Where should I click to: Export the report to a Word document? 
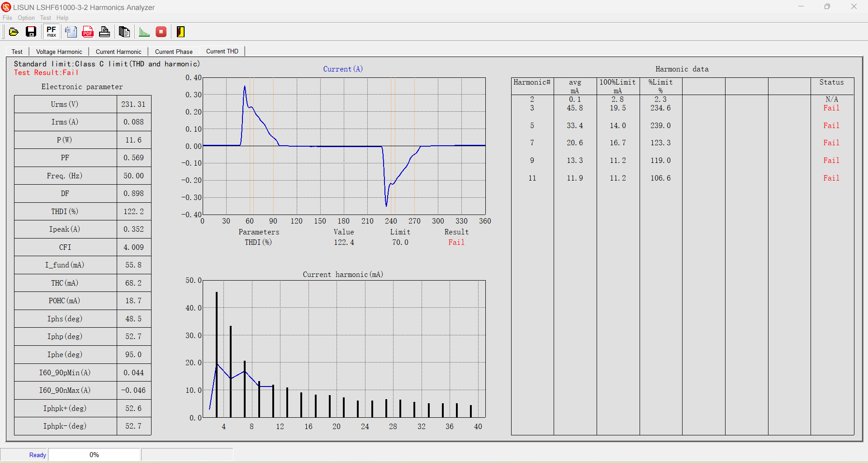coord(71,32)
